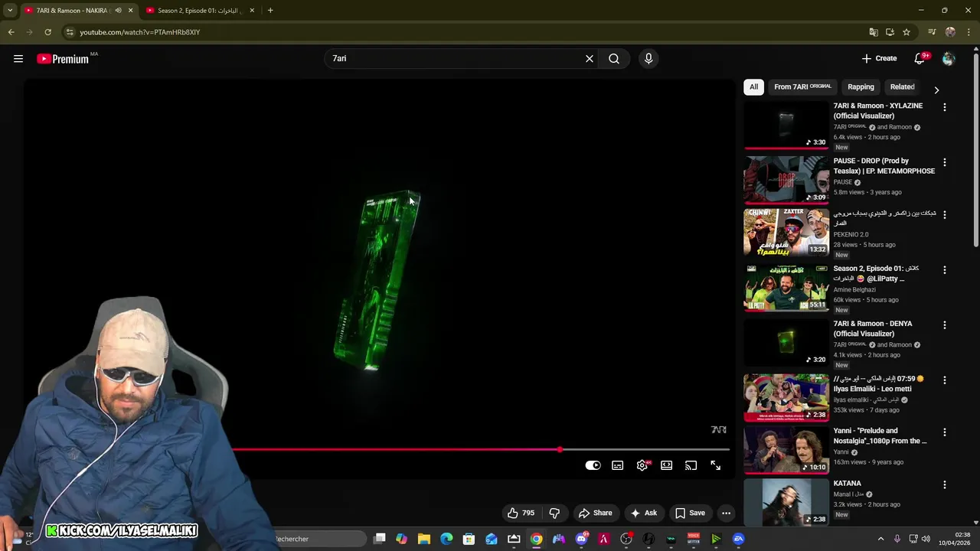Screen dimensions: 980x551
Task: Open the YouTube guide hamburger menu
Action: coord(18,59)
